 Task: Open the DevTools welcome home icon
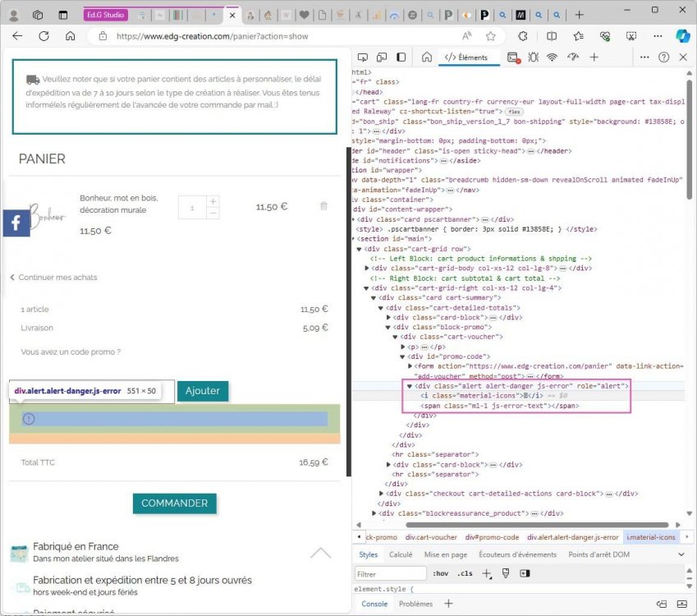pos(426,57)
